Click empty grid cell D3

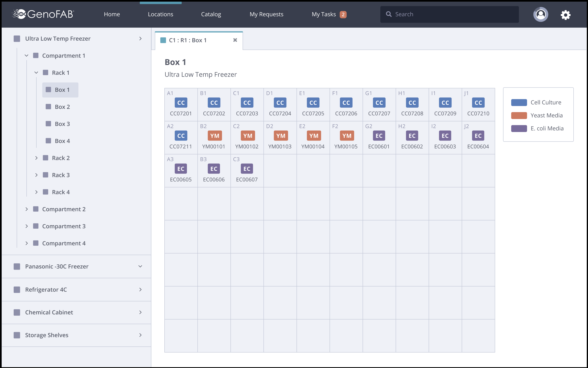pyautogui.click(x=280, y=171)
